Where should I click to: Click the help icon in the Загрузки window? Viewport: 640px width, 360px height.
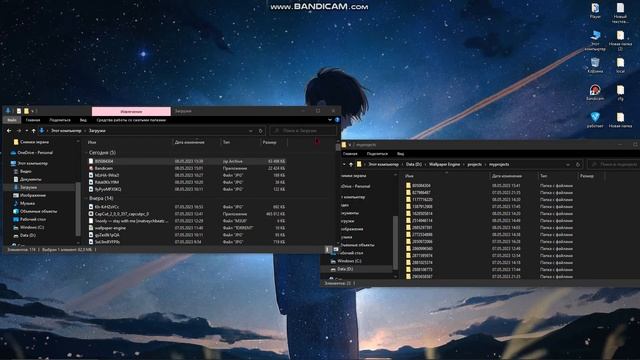point(337,120)
